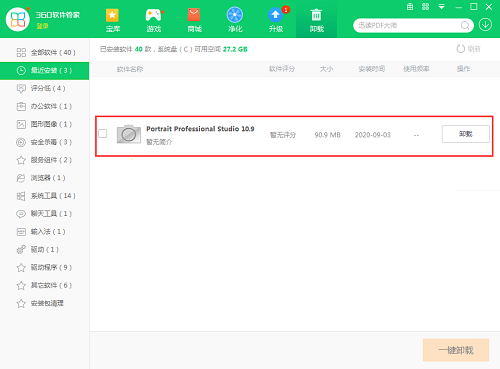The image size is (500, 369).
Task: Click the 一键卸载 one-click uninstall button
Action: pyautogui.click(x=456, y=350)
